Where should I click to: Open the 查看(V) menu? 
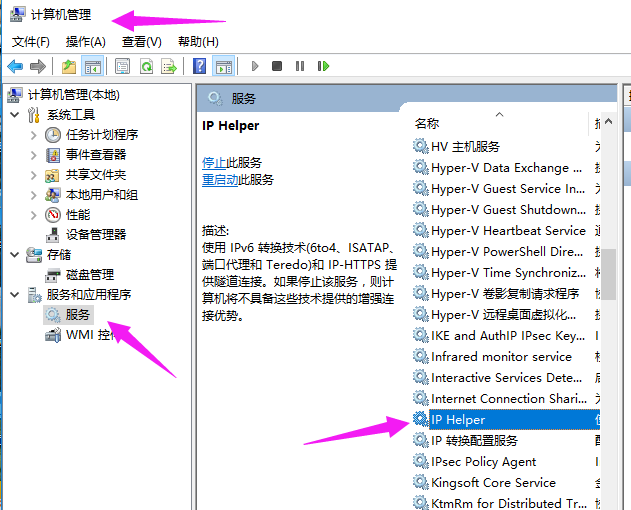coord(141,41)
